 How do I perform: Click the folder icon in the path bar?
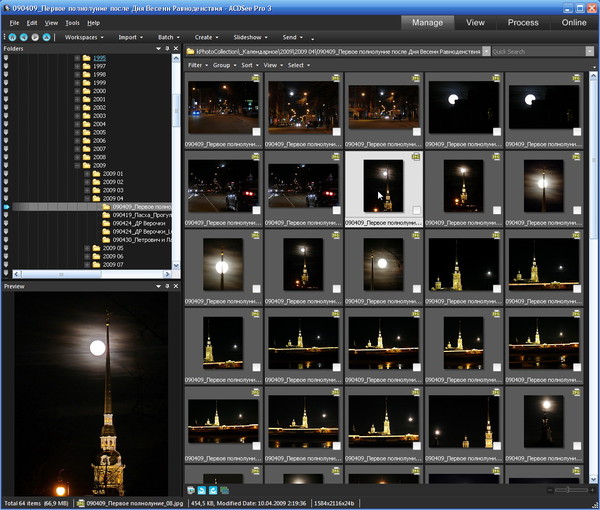(190, 51)
